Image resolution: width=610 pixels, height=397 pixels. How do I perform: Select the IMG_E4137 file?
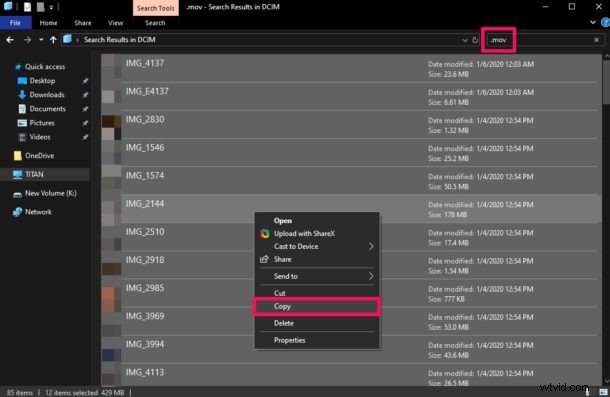click(349, 97)
